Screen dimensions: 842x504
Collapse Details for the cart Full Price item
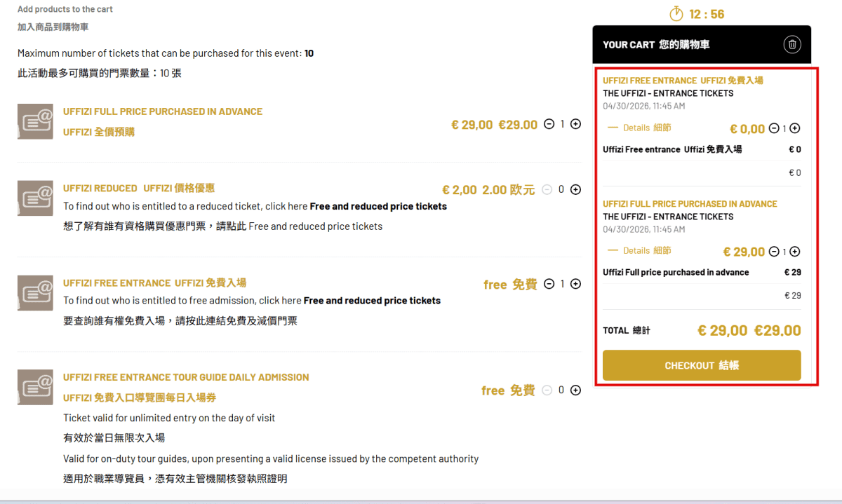coord(639,250)
